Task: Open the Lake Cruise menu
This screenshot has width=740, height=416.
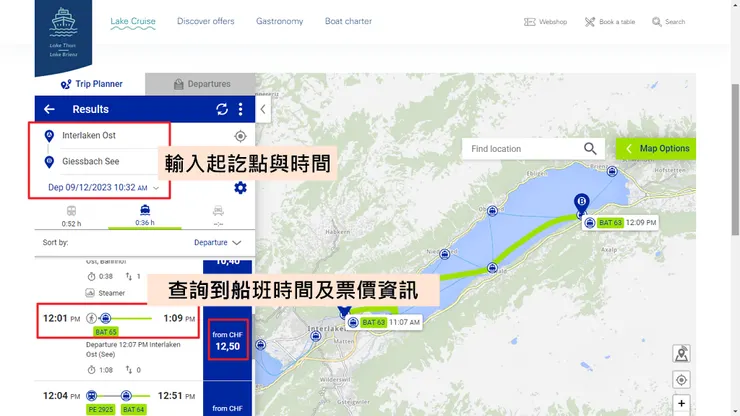Action: point(133,21)
